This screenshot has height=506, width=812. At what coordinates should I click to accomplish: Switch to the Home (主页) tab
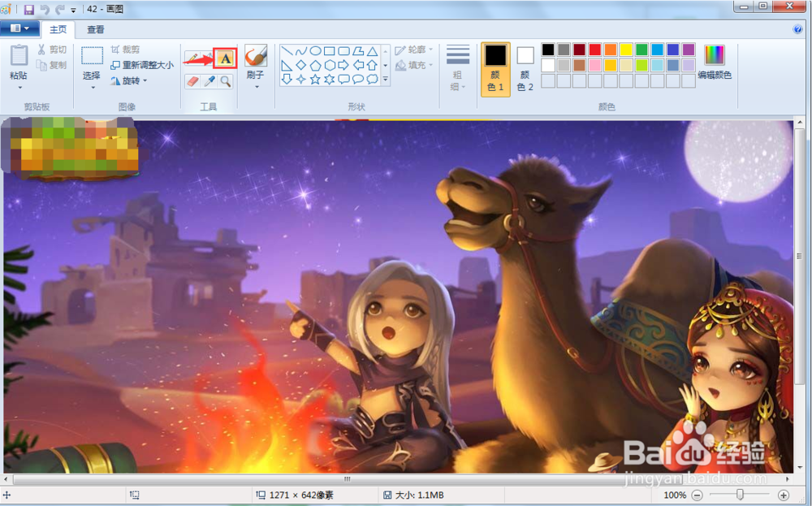pyautogui.click(x=58, y=29)
